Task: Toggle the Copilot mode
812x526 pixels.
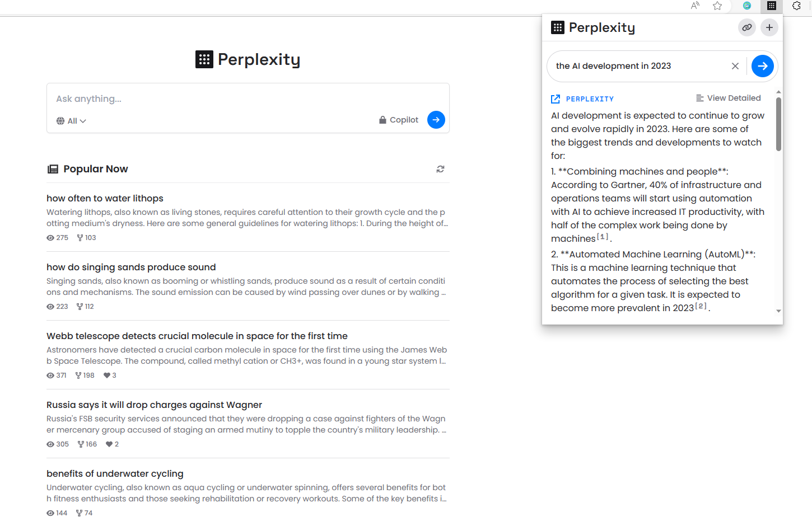Action: coord(399,120)
